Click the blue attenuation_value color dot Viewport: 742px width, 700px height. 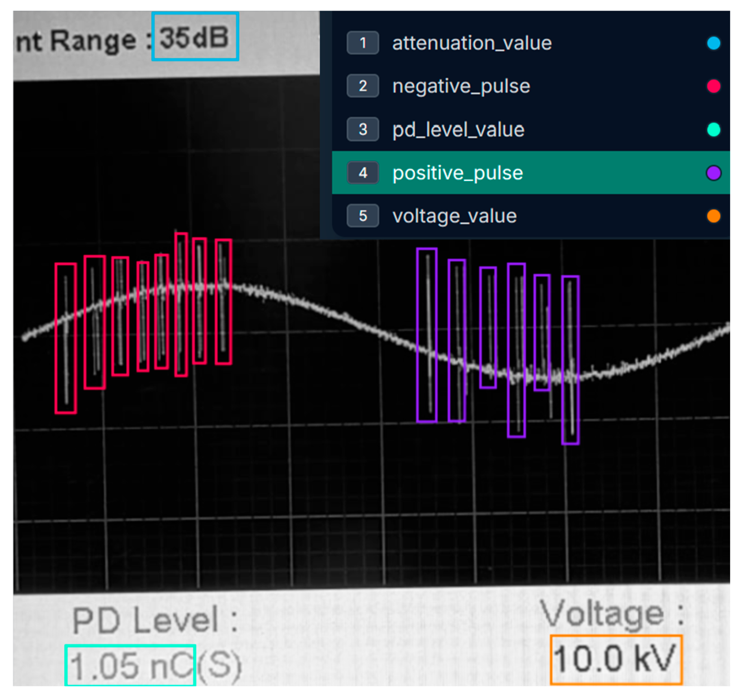(x=713, y=43)
